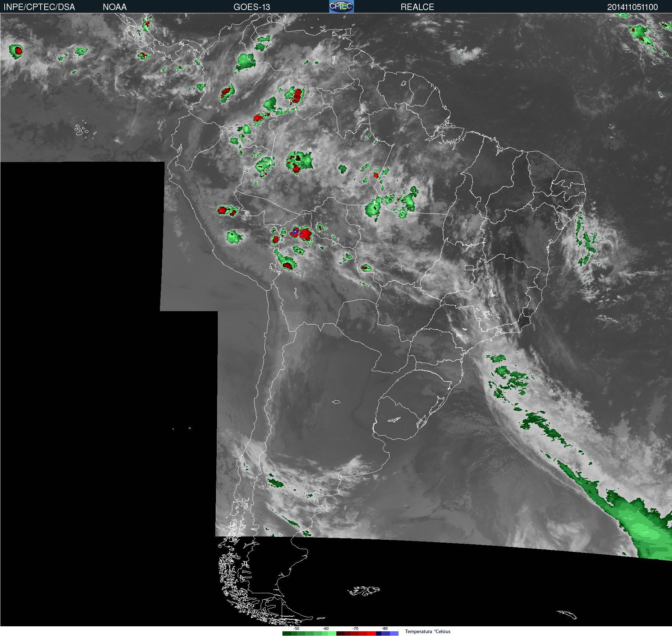Click the NOAA label in the header
This screenshot has width=672, height=636.
tap(115, 7)
